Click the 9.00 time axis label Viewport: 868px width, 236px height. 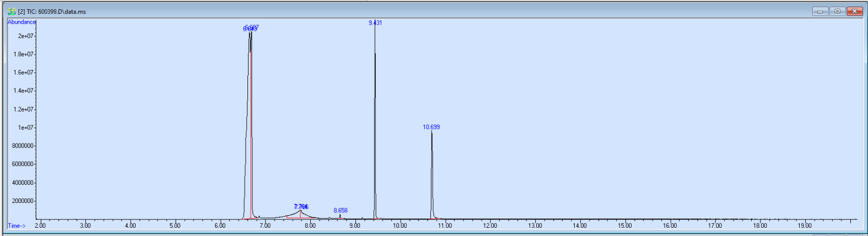click(x=355, y=226)
